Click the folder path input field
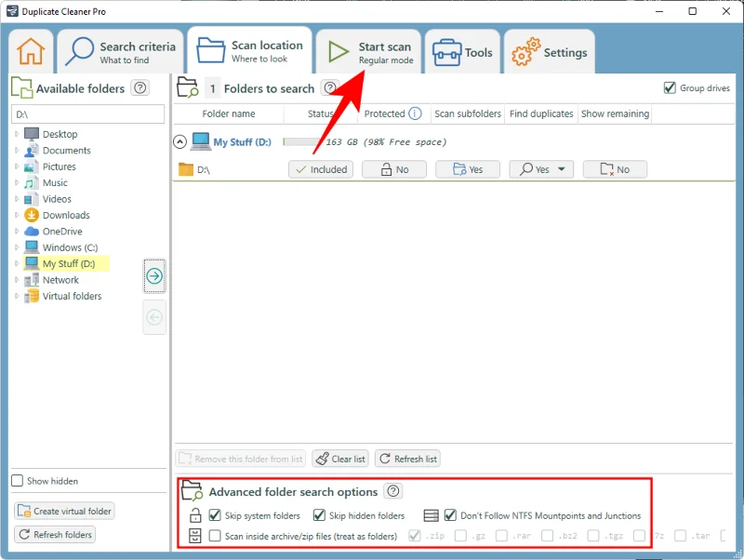Screen dimensions: 744x560 point(87,113)
